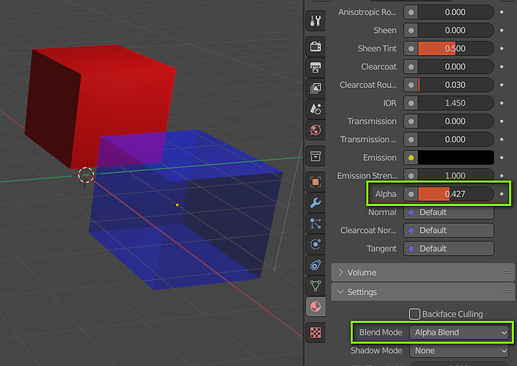This screenshot has height=366, width=517.
Task: Open the black Emission color swatch
Action: tap(456, 158)
